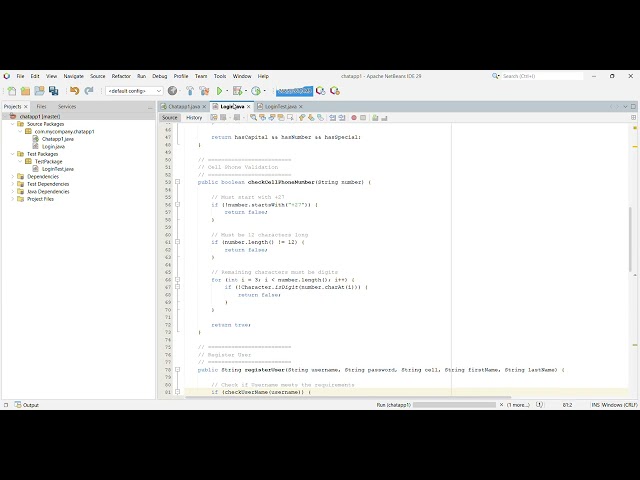Click the first garbage collection icon beside memory bar
The image size is (640, 480).
321,91
